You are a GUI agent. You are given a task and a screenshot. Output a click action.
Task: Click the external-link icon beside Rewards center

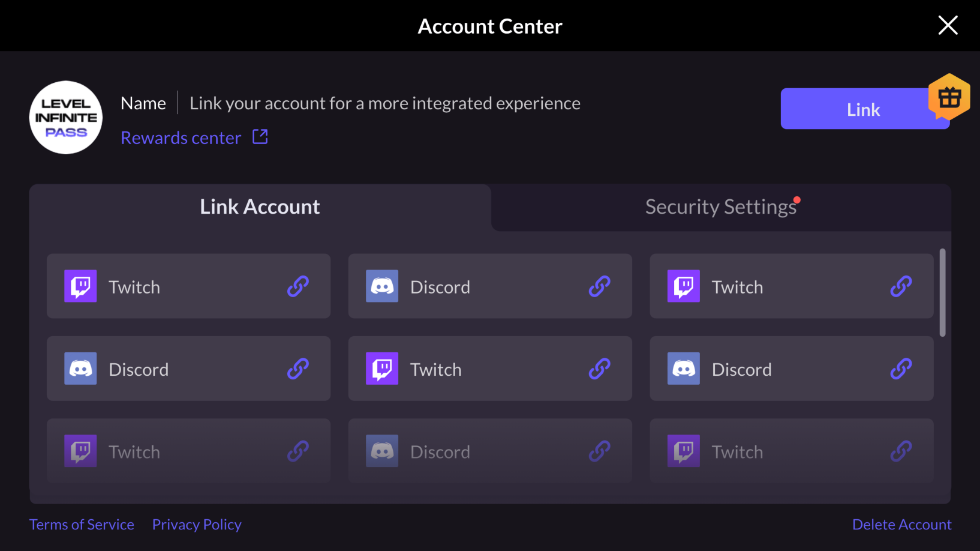coord(260,137)
